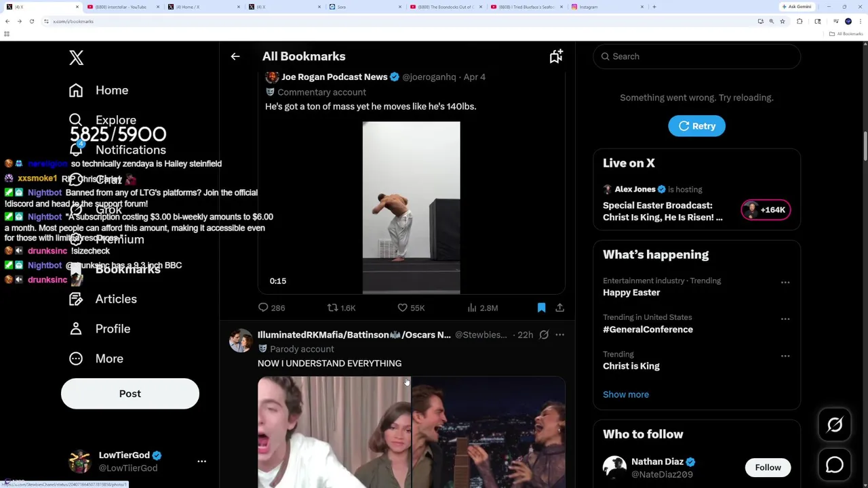Click the Stewbies post profile avatar
Screen dimensions: 868x488
pos(241,340)
